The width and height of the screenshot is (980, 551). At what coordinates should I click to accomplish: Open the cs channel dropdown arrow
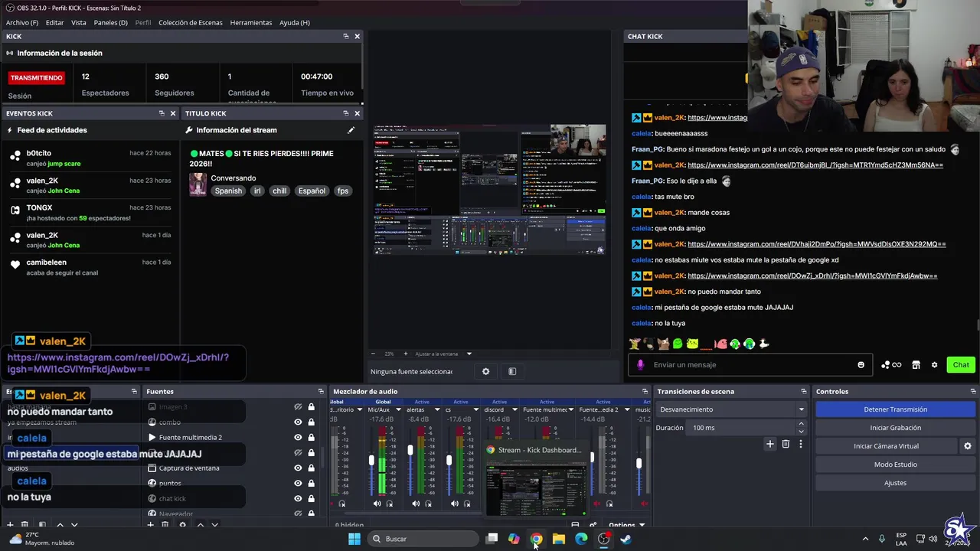point(475,409)
